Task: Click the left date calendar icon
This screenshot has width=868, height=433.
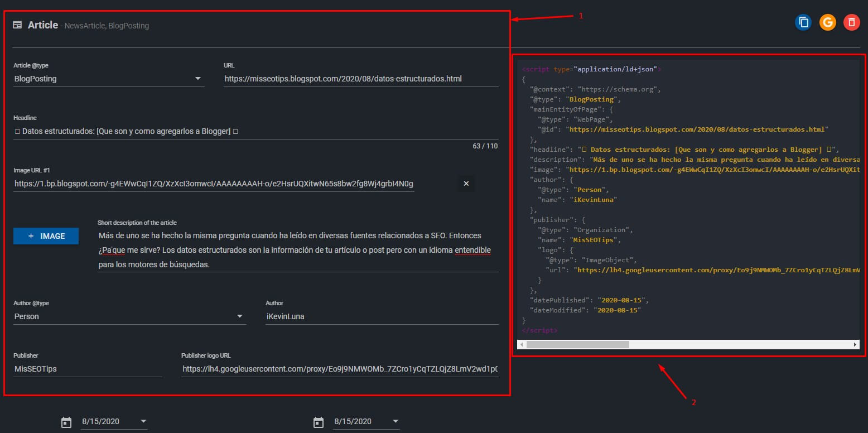Action: pyautogui.click(x=67, y=422)
